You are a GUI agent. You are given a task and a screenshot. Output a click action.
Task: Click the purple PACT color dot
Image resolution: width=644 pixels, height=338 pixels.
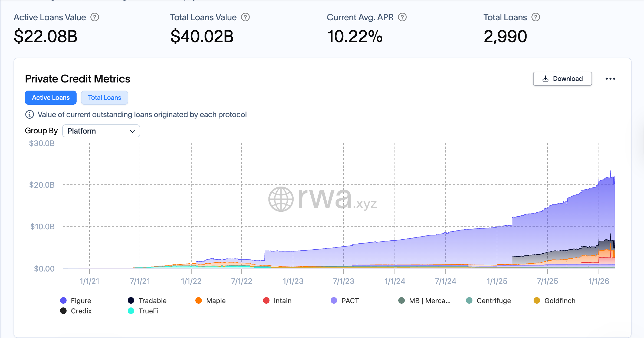click(x=334, y=300)
